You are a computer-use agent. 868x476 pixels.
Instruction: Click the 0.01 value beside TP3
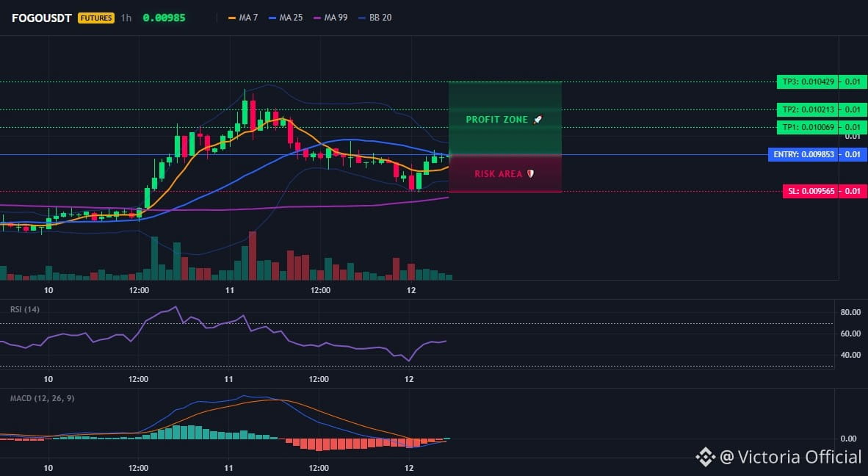(x=853, y=82)
